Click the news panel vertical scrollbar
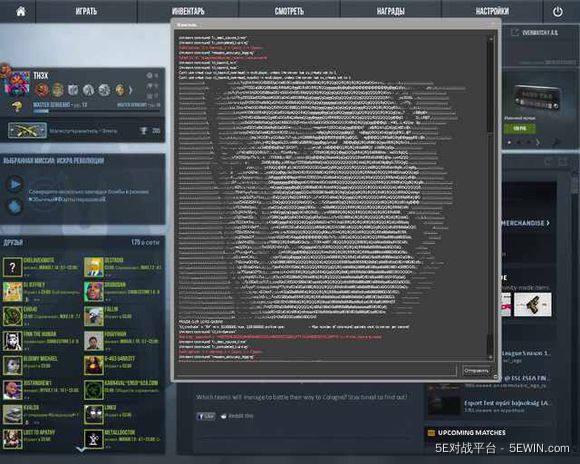The image size is (580, 464). [x=575, y=185]
